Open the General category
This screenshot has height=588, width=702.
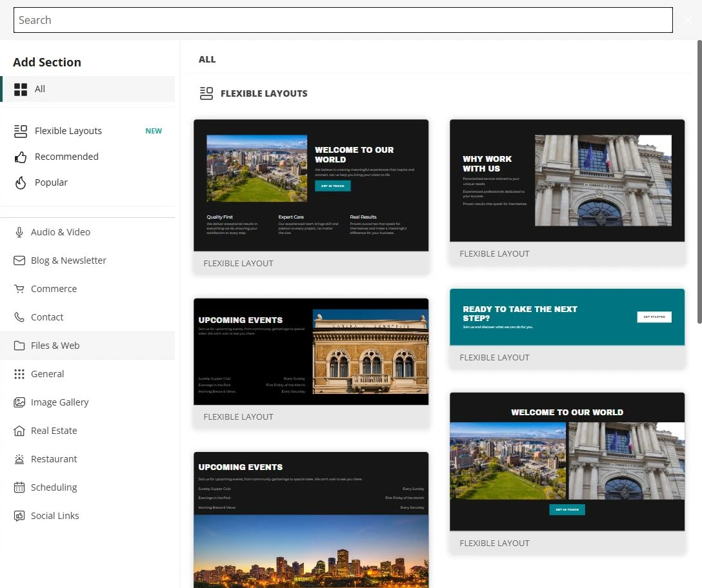coord(88,374)
